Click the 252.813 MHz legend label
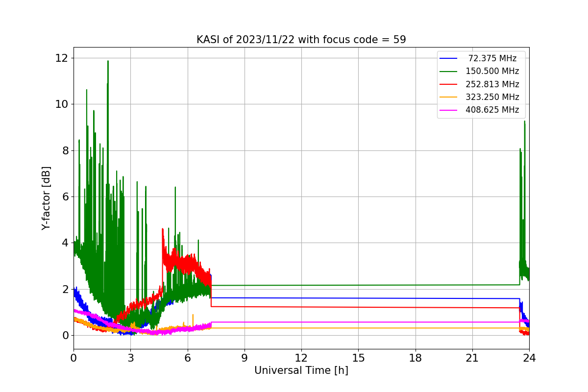 (492, 84)
